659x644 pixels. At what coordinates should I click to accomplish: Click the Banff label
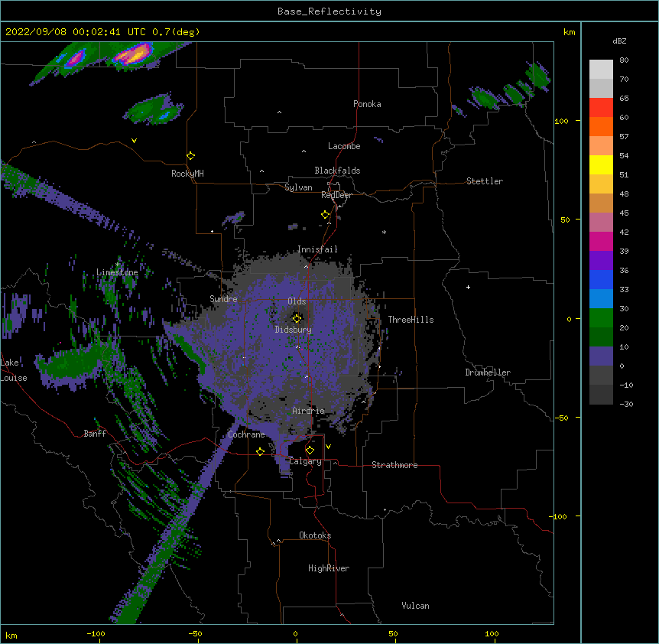[95, 434]
